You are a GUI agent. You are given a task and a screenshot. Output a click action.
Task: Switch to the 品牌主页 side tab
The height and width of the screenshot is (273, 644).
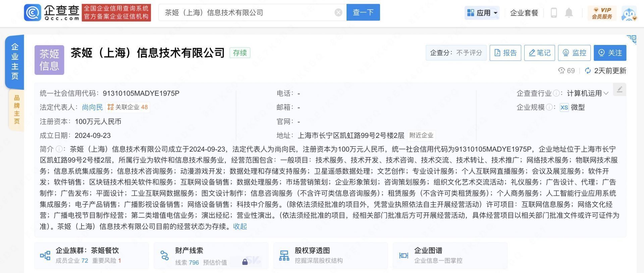16,109
